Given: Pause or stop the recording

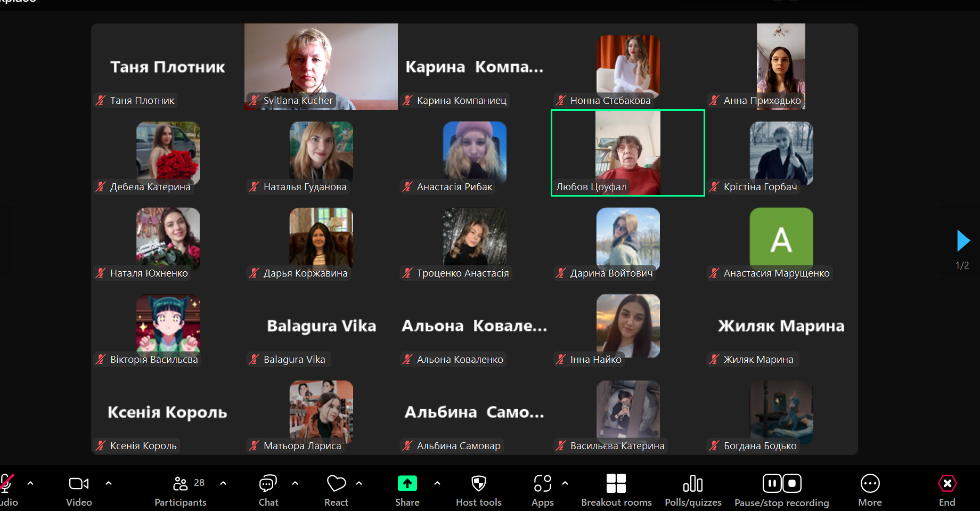Looking at the screenshot, I should [x=781, y=490].
